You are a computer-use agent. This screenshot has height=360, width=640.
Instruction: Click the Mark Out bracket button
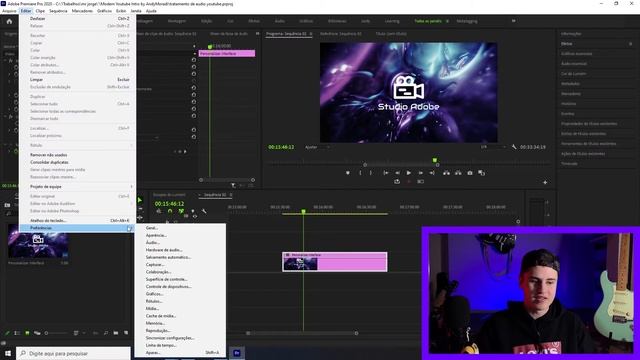click(371, 173)
